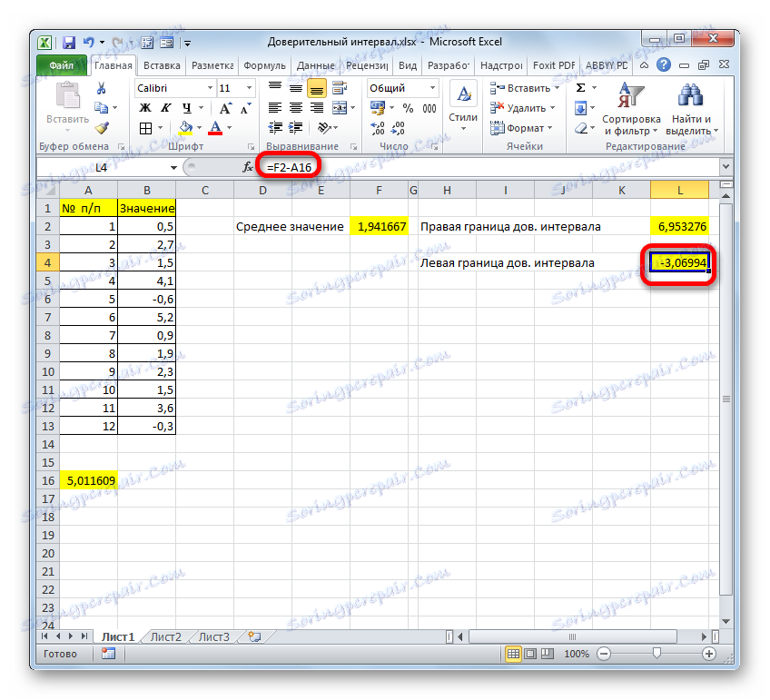Open the Формат cells dropdown
This screenshot has width=770, height=700.
pyautogui.click(x=521, y=128)
